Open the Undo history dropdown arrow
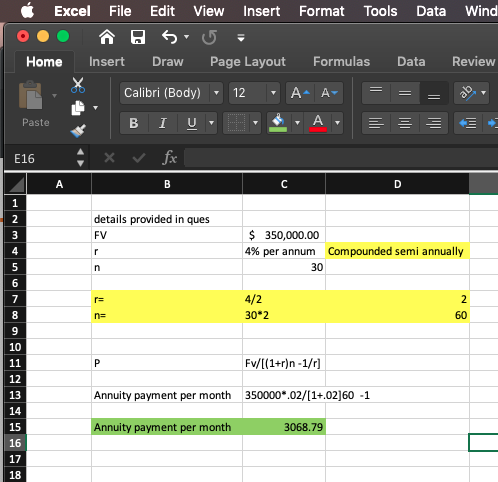This screenshot has width=498, height=482. 186,37
